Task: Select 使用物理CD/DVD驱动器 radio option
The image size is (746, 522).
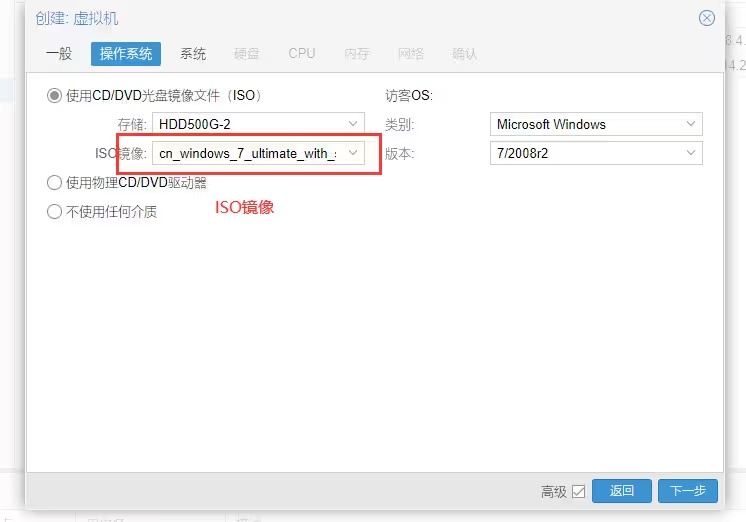Action: click(x=54, y=182)
